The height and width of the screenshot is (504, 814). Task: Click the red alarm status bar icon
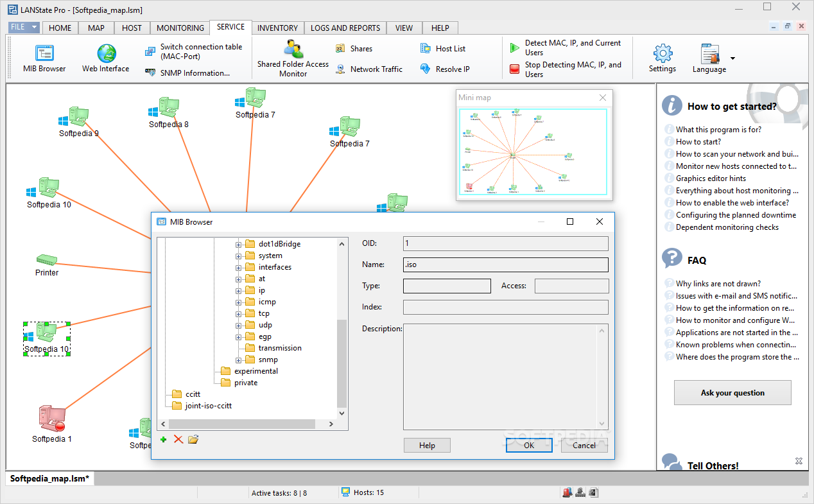pos(567,492)
